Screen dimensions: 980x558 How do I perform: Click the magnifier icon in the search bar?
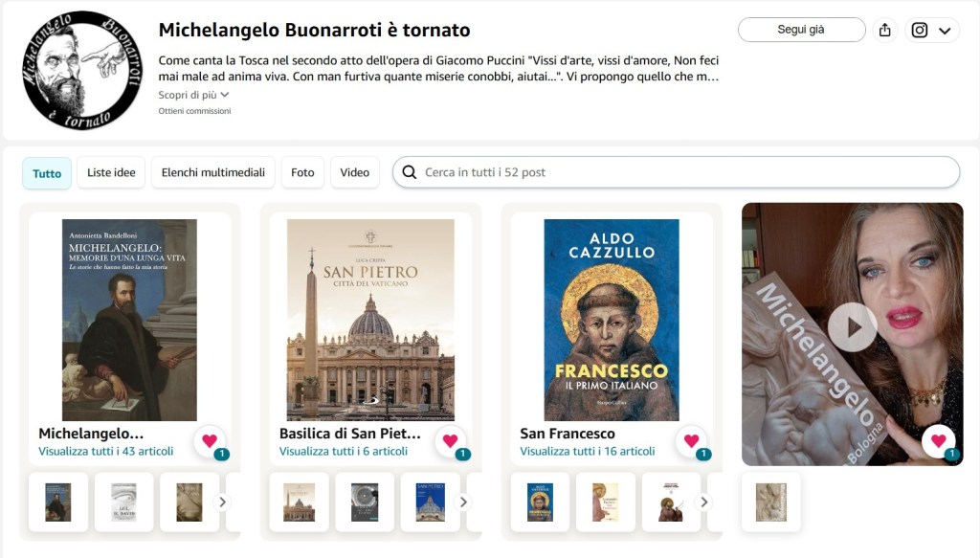pos(410,172)
